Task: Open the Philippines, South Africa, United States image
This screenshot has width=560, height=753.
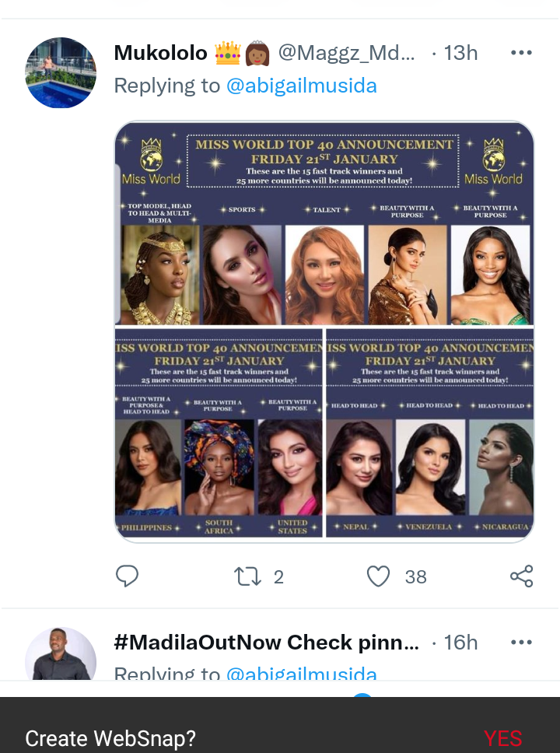Action: [219, 433]
